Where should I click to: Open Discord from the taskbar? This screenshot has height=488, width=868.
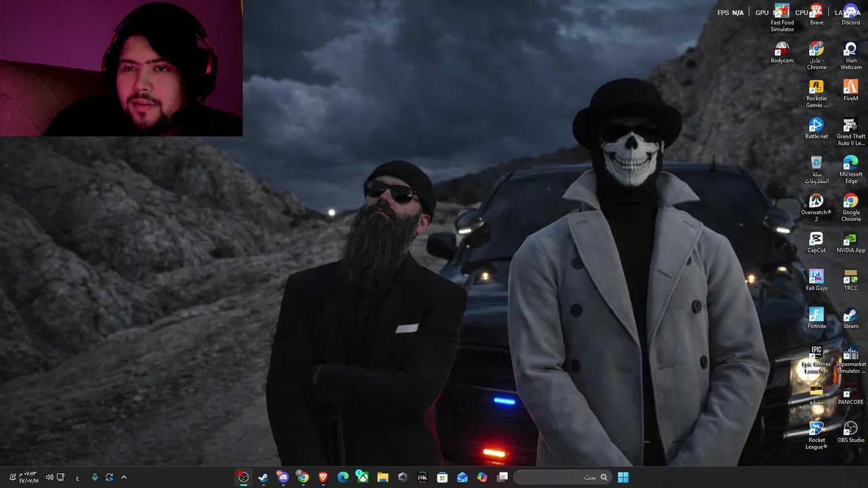pos(283,477)
